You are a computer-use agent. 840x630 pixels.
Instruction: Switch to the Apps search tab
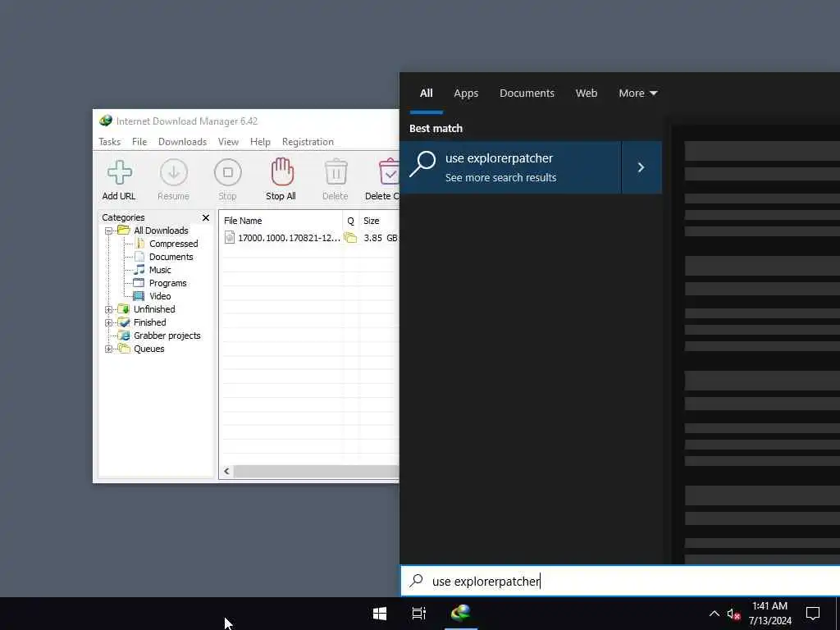tap(466, 94)
